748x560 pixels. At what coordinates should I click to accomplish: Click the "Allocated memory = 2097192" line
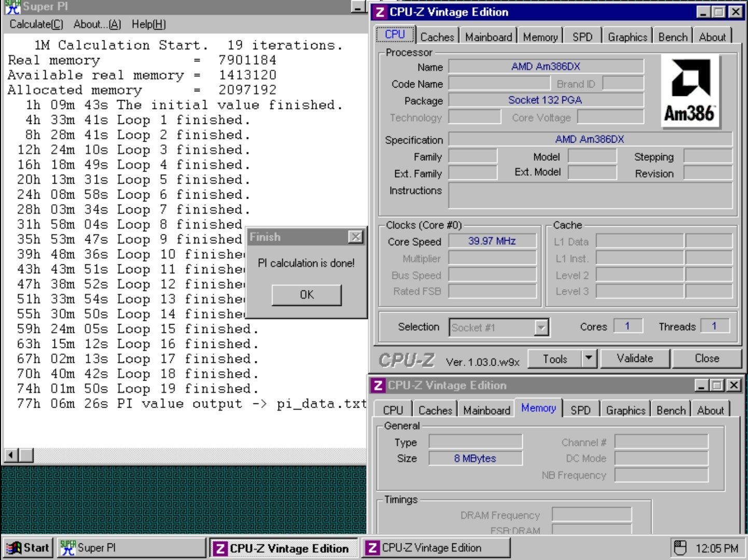coord(142,90)
